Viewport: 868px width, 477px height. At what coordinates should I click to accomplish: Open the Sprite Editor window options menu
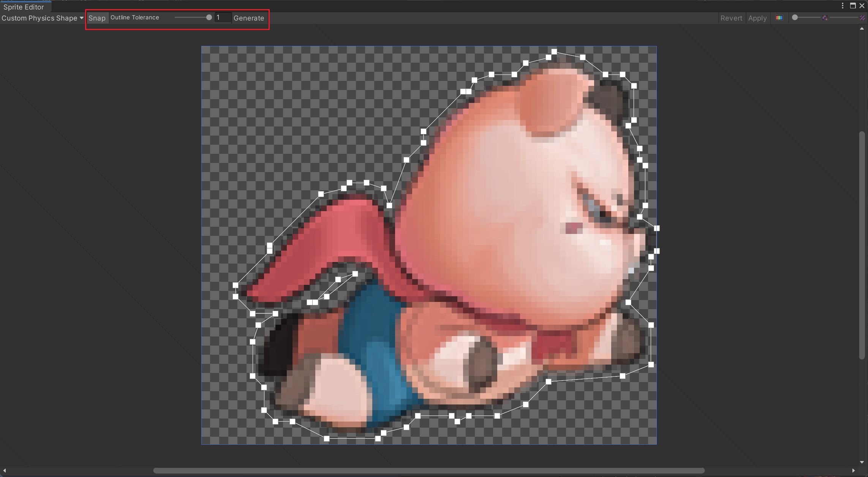pyautogui.click(x=843, y=5)
